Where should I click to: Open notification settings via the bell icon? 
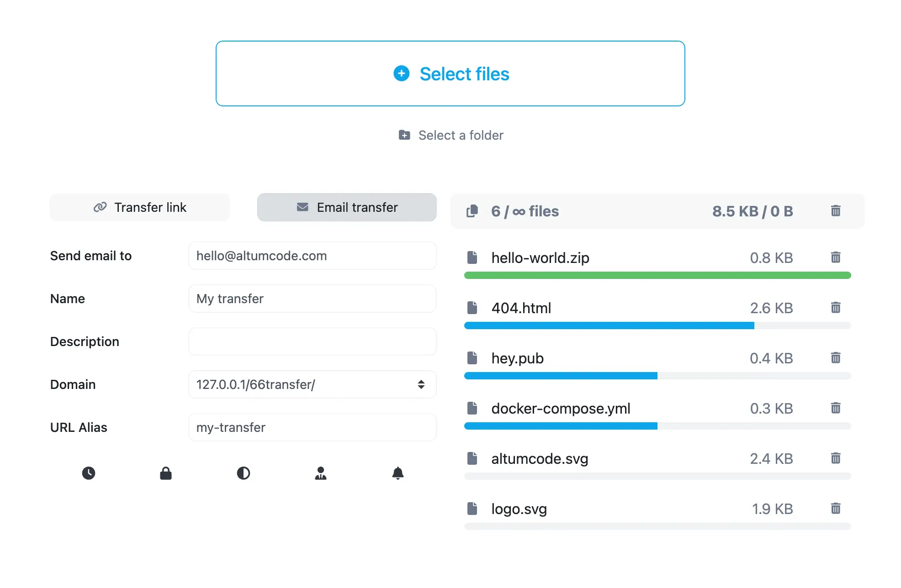coord(397,473)
